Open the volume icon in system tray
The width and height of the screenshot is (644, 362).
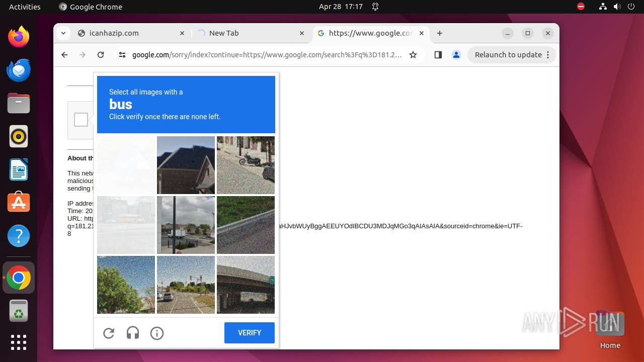point(617,7)
